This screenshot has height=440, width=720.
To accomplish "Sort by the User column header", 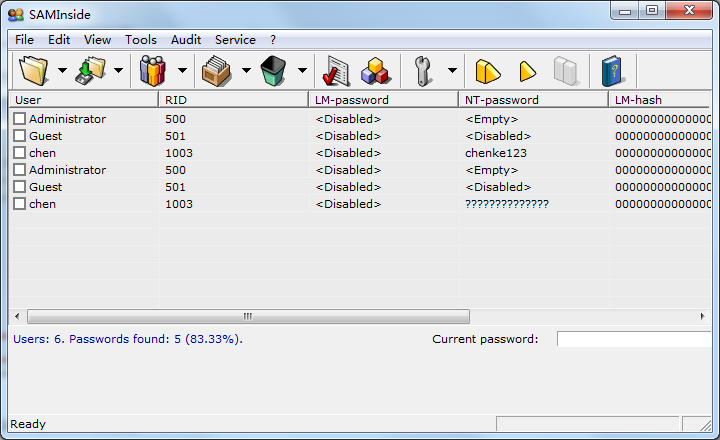I will pos(84,100).
